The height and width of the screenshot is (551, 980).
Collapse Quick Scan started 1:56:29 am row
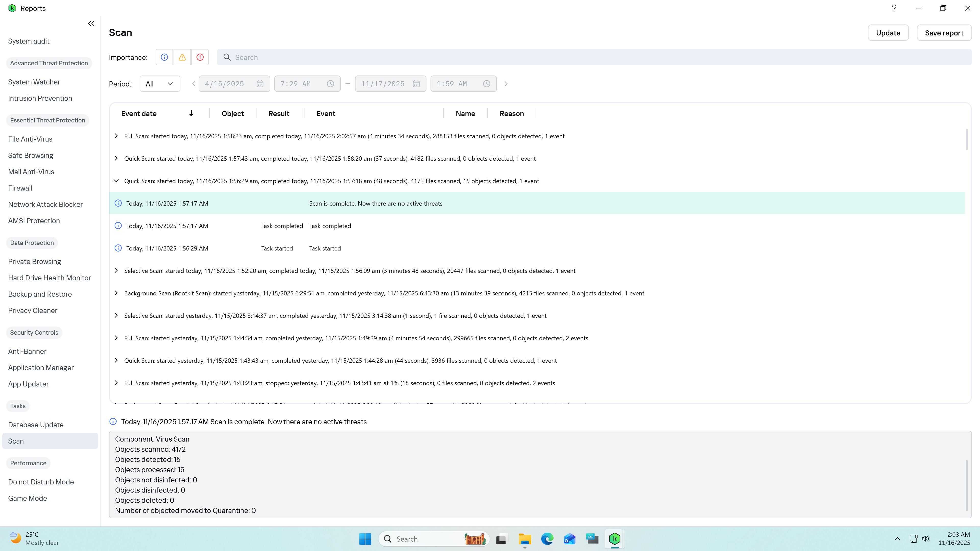pos(116,181)
